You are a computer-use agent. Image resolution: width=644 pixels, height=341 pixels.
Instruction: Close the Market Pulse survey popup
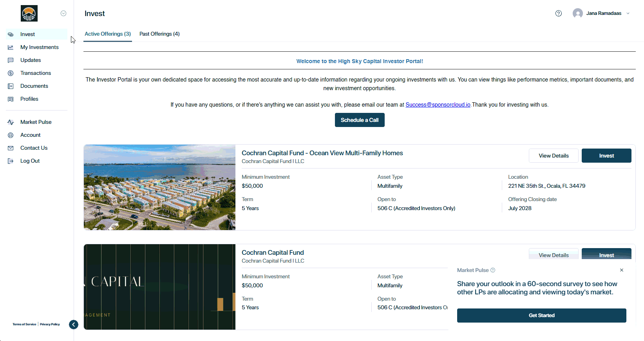[x=622, y=270]
